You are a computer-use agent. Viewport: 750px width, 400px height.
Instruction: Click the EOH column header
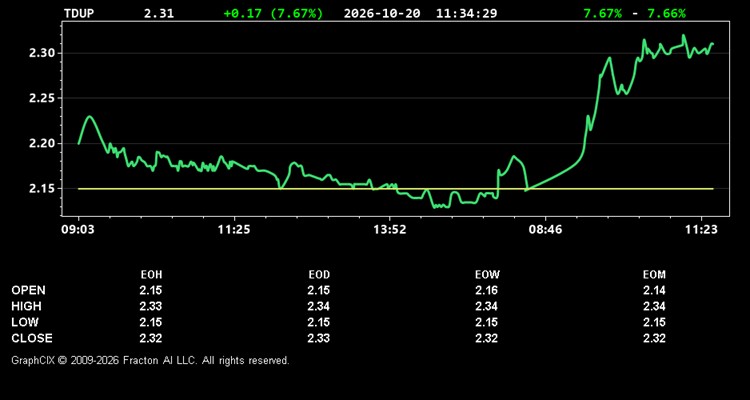151,275
